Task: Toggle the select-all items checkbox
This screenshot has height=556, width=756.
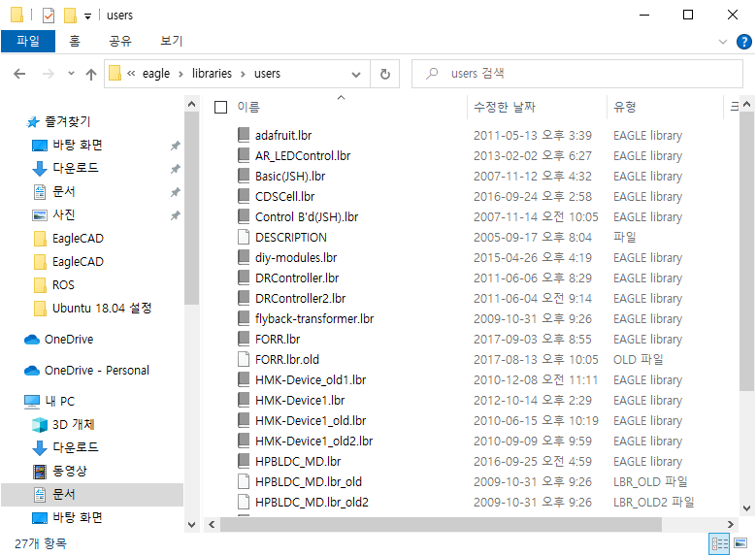Action: coord(221,107)
